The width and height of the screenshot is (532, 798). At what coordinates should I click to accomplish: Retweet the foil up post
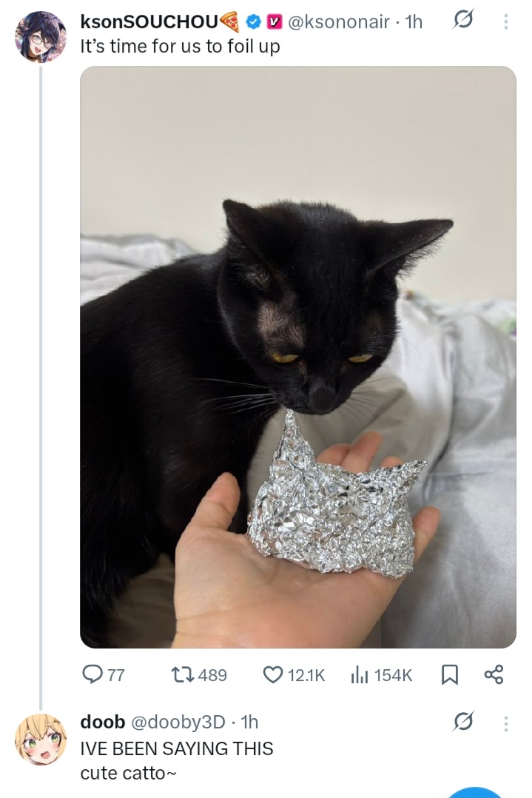point(199,675)
